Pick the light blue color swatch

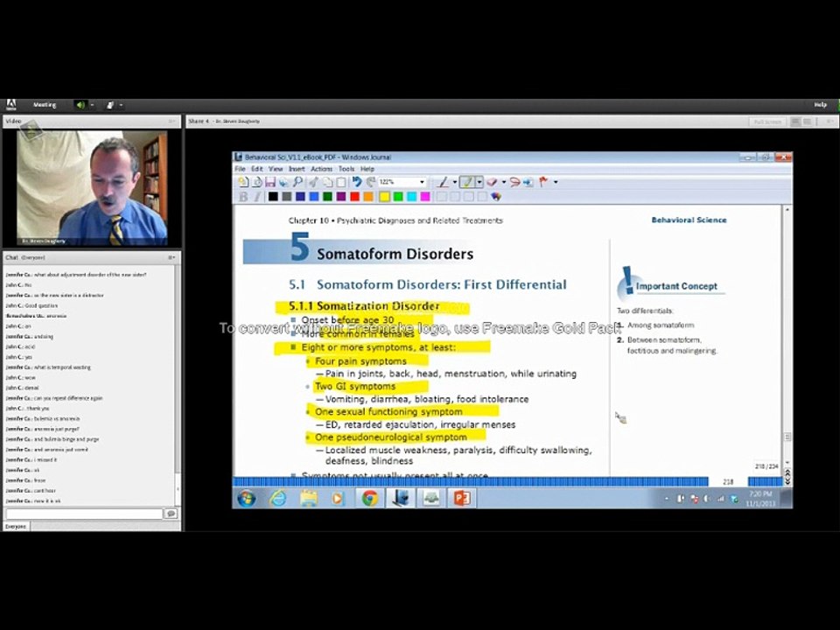(x=313, y=197)
